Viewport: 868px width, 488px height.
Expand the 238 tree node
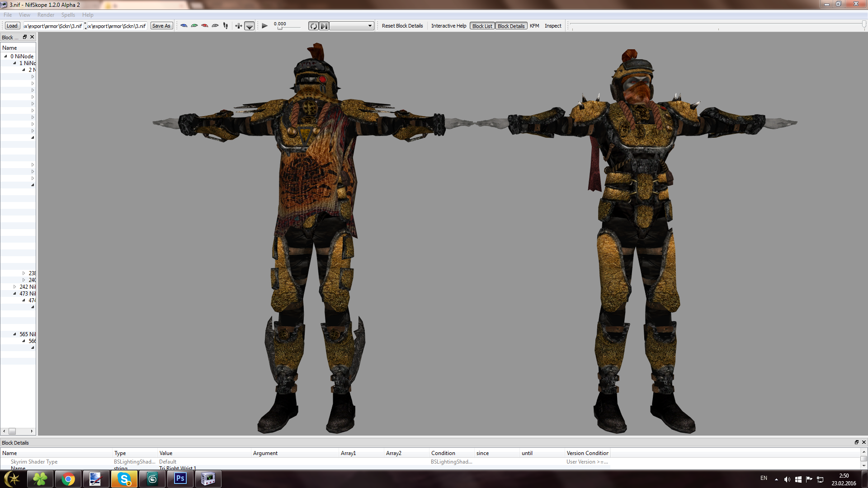tap(24, 273)
